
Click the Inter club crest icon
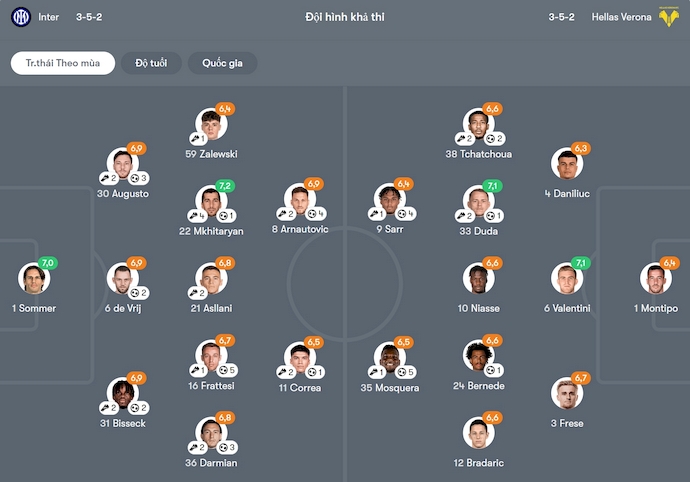21,17
